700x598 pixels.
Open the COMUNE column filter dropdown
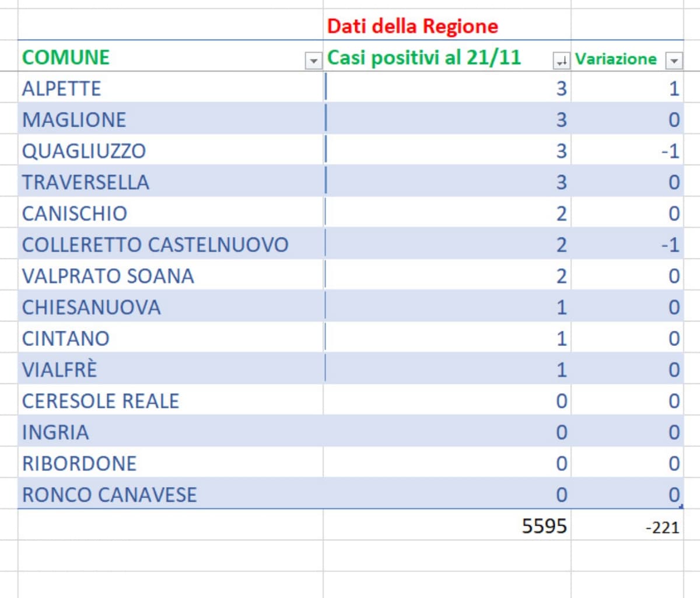[314, 61]
